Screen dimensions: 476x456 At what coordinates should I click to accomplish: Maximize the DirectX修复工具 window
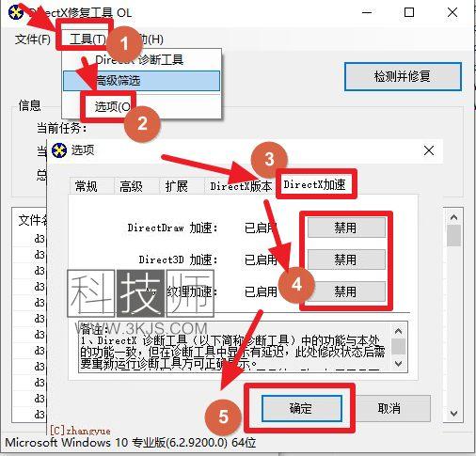[409, 12]
